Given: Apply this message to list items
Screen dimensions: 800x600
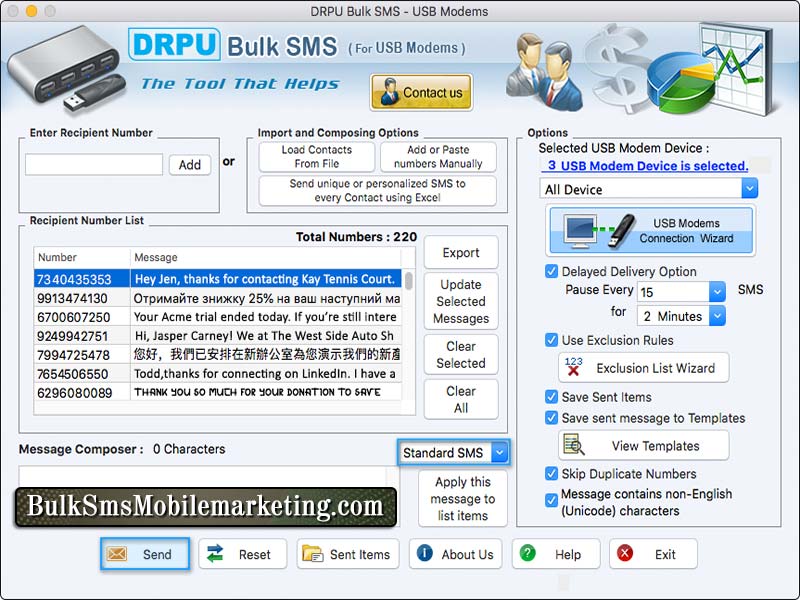Looking at the screenshot, I should [x=461, y=498].
